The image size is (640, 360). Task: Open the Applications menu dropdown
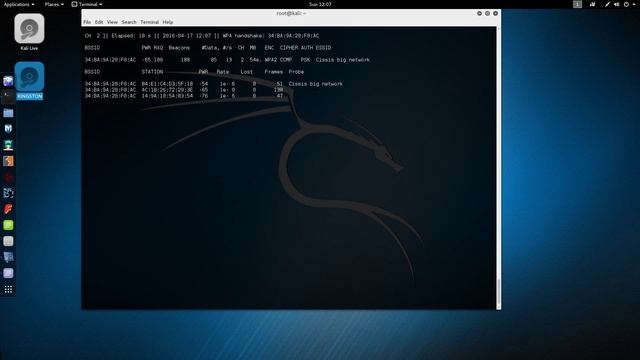coord(19,4)
